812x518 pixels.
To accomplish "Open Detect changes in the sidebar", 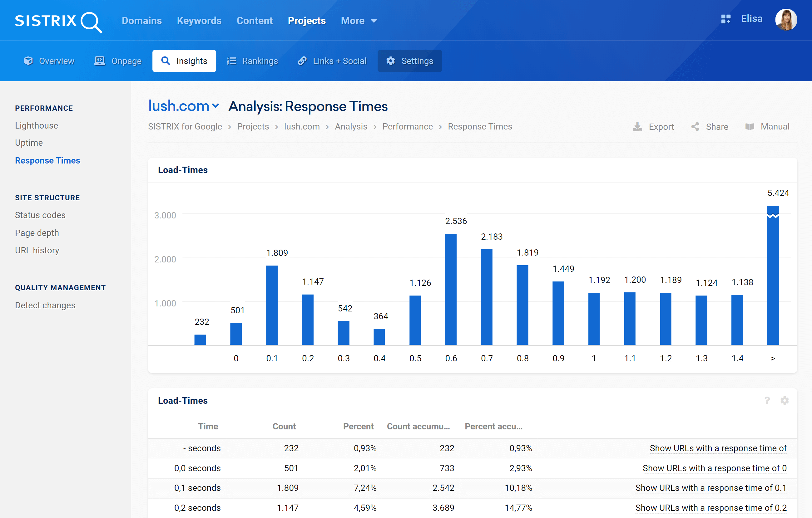I will [x=45, y=305].
